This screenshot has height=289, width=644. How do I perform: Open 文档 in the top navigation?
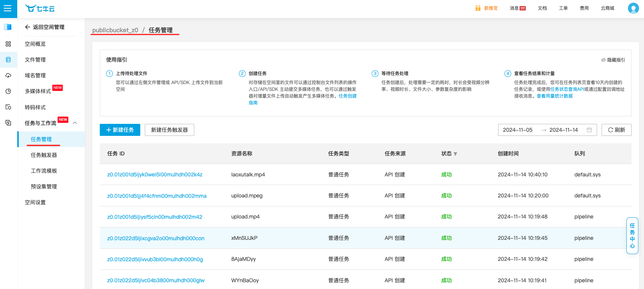pos(542,8)
